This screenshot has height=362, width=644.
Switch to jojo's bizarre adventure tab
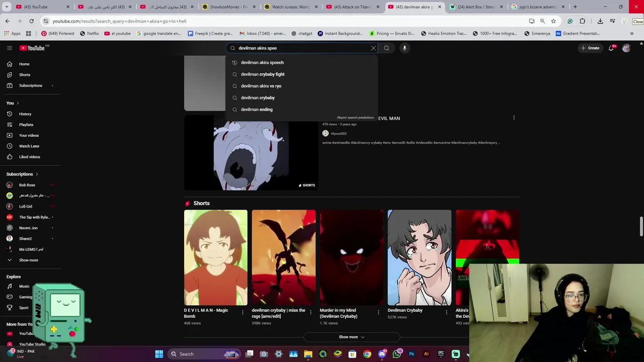[538, 7]
